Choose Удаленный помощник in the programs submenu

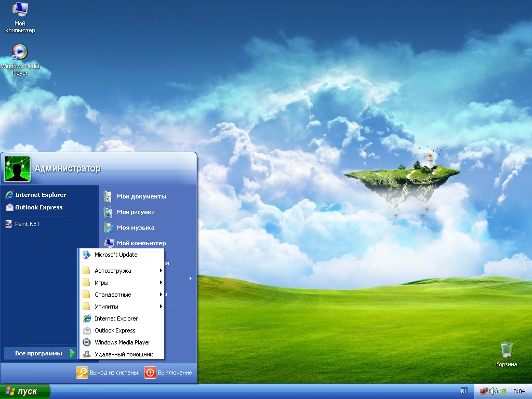[122, 354]
